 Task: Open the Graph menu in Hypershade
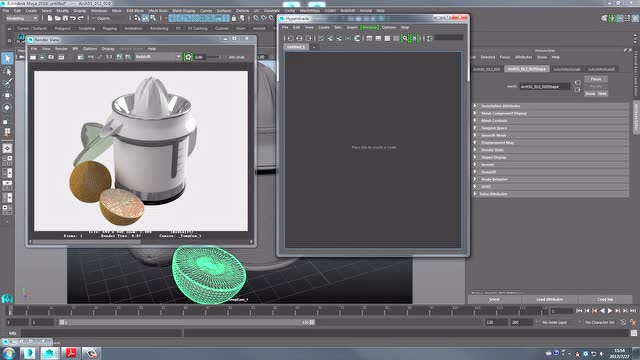(x=352, y=27)
